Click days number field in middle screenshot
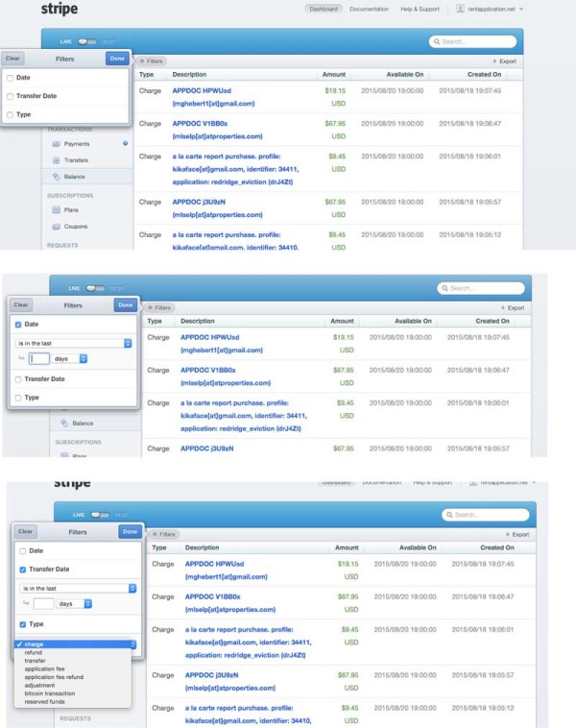The width and height of the screenshot is (576, 728). pos(39,358)
